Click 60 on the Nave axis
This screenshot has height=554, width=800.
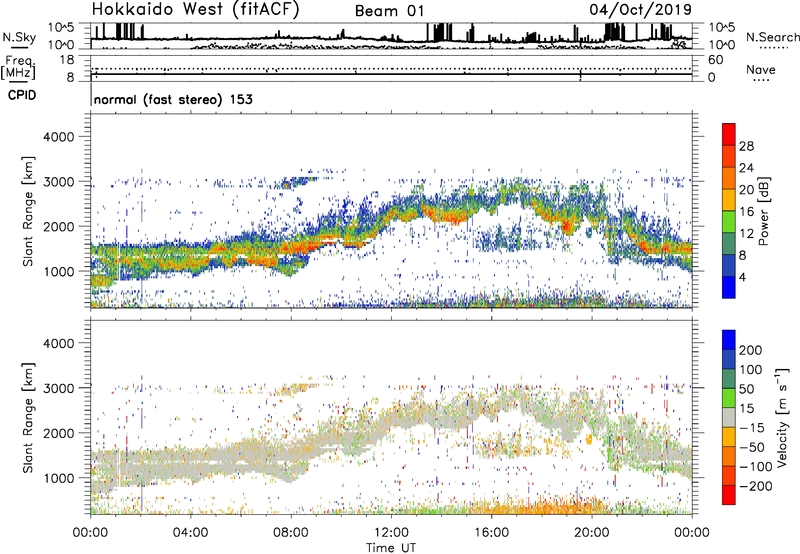(x=715, y=60)
